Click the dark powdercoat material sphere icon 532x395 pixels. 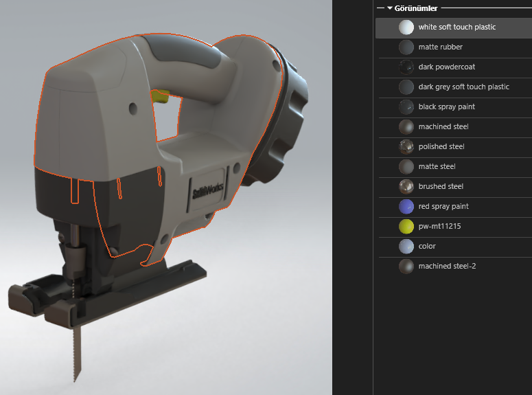[406, 67]
